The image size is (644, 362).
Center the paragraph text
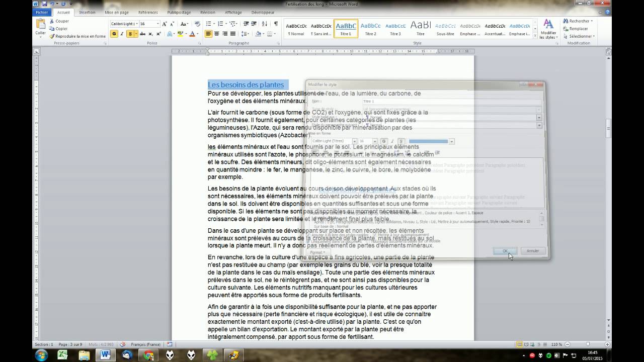217,34
